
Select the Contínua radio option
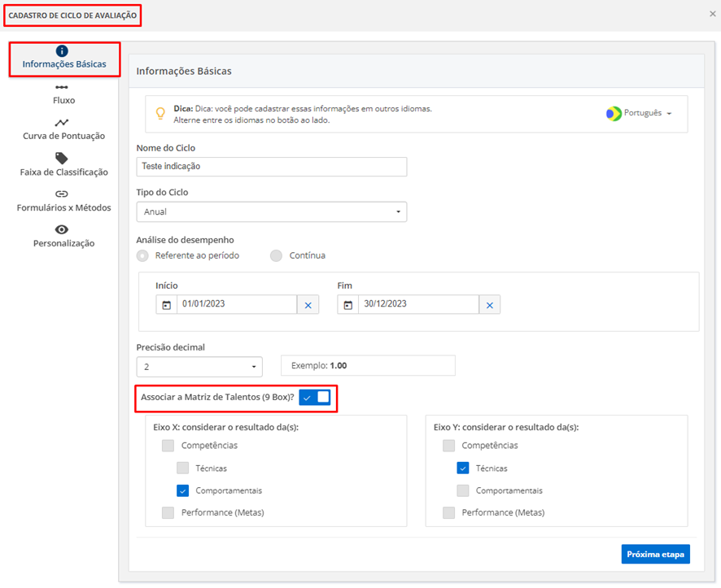point(277,255)
